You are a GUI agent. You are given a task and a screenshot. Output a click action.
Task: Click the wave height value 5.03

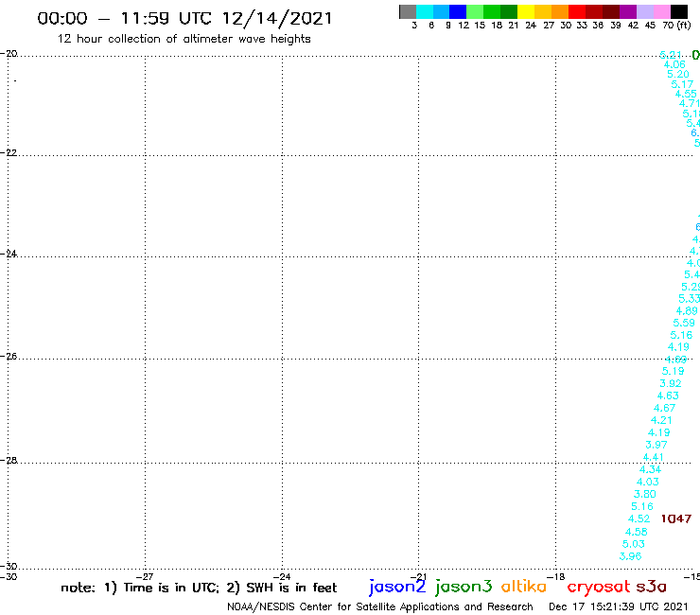(x=634, y=544)
